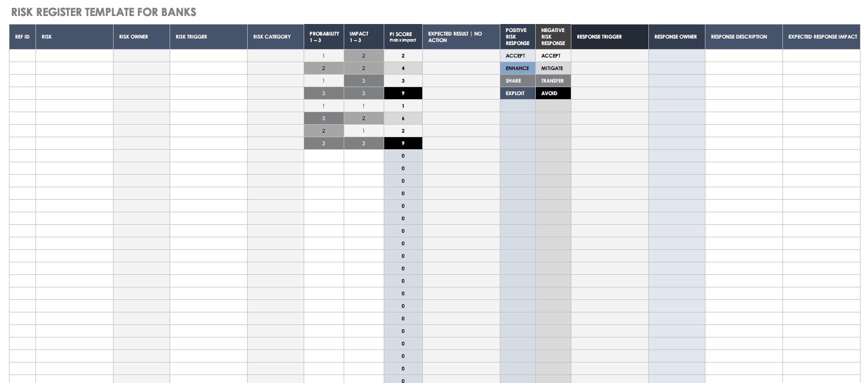Click the TRANSFER response cell
Image resolution: width=868 pixels, height=383 pixels.
point(553,81)
